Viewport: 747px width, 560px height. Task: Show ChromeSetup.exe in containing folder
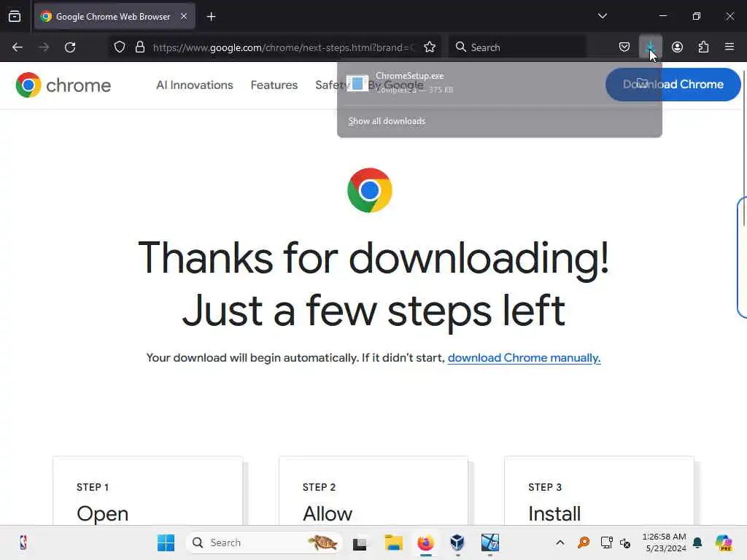point(642,83)
